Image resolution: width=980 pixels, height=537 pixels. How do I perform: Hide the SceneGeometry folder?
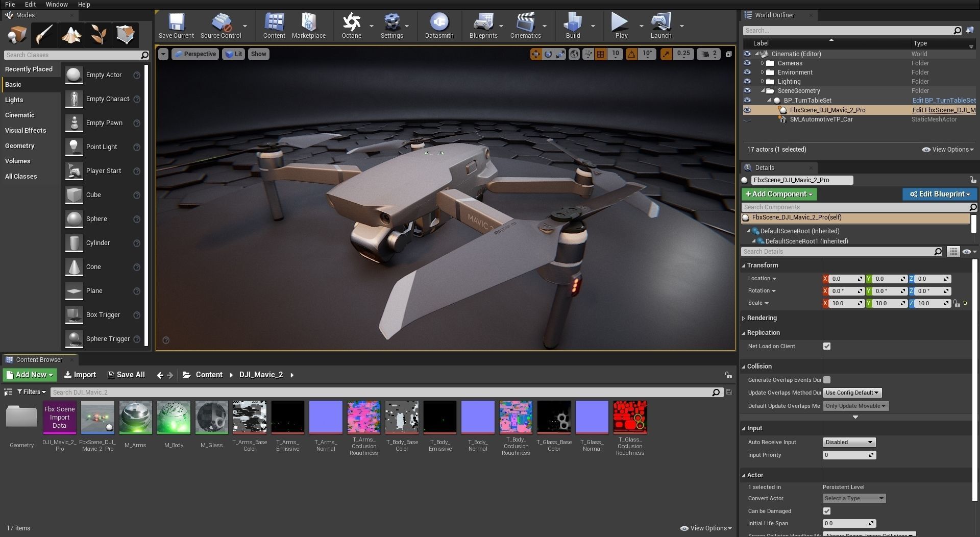pyautogui.click(x=747, y=91)
